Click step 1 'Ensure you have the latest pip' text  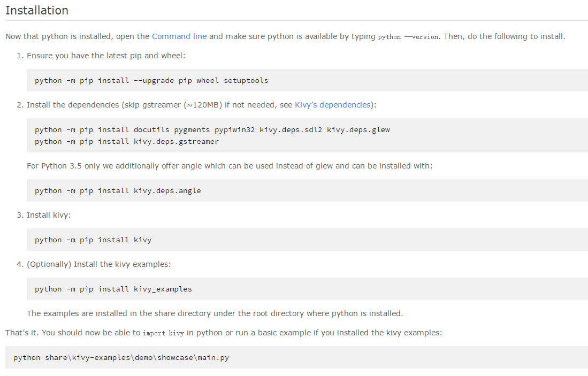(106, 56)
